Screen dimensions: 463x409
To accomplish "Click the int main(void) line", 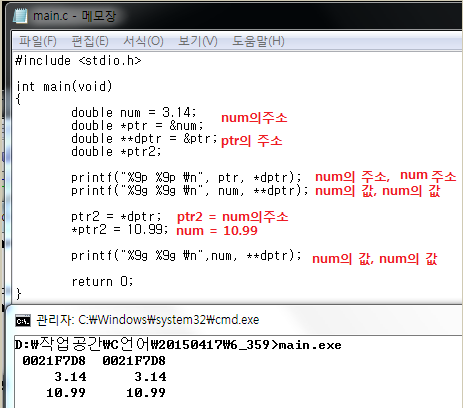I will tap(64, 87).
